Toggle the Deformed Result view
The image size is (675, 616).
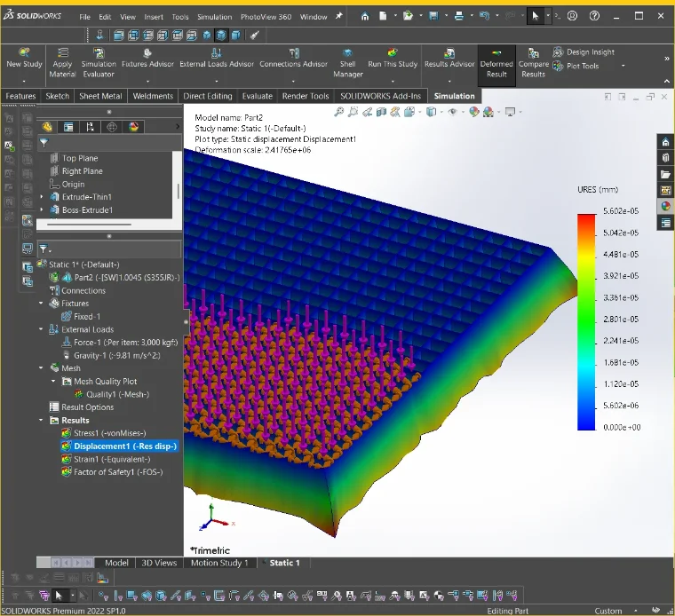(496, 64)
